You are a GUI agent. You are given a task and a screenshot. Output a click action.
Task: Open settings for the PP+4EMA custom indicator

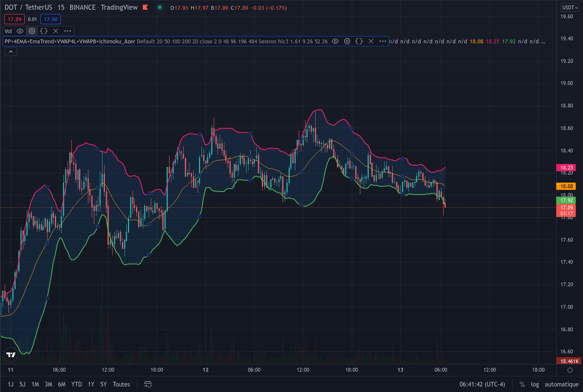347,41
